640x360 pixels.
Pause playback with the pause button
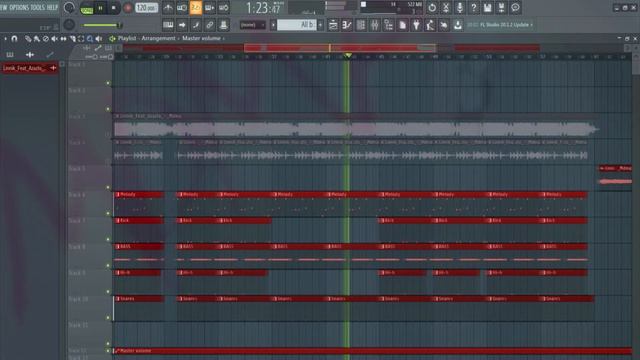(x=100, y=8)
